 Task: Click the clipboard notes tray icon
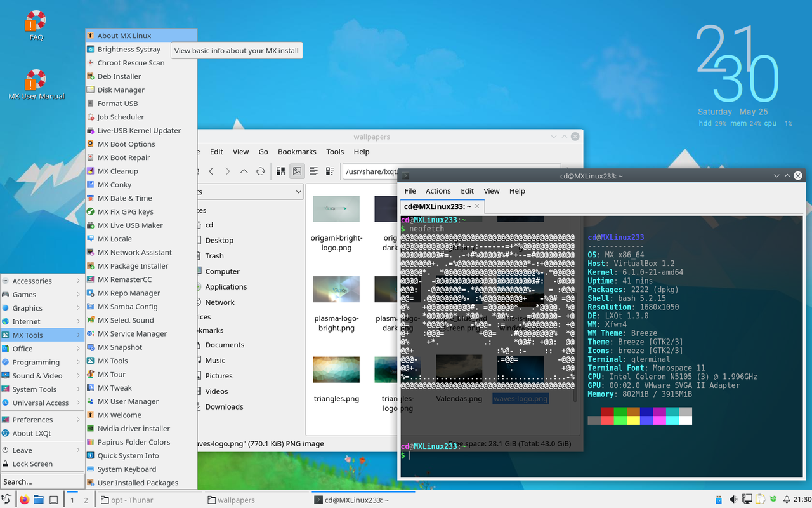pos(760,500)
